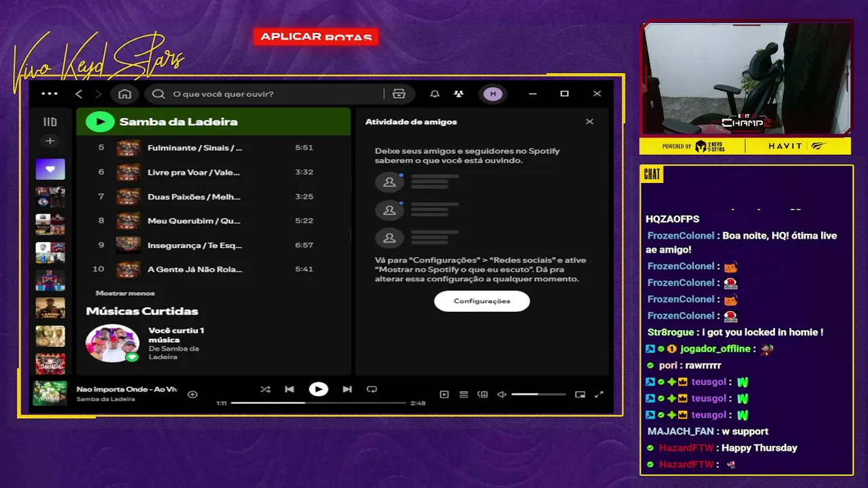Open Você curtiu 1 música link
This screenshot has height=488, width=868.
coord(176,335)
